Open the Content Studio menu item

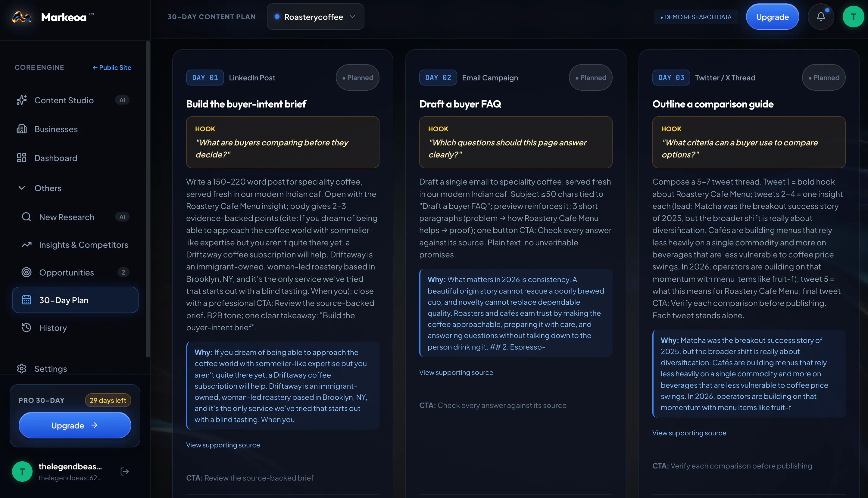[75, 100]
